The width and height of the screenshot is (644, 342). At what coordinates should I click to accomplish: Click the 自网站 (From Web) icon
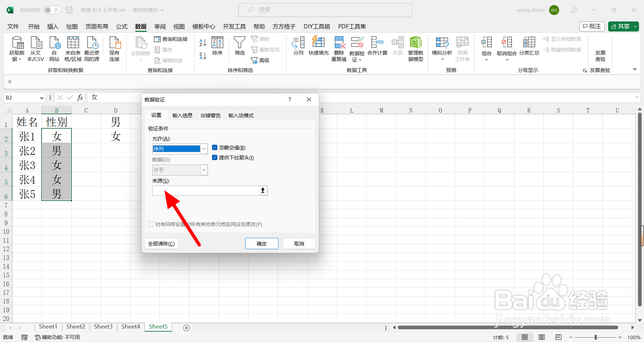[54, 49]
